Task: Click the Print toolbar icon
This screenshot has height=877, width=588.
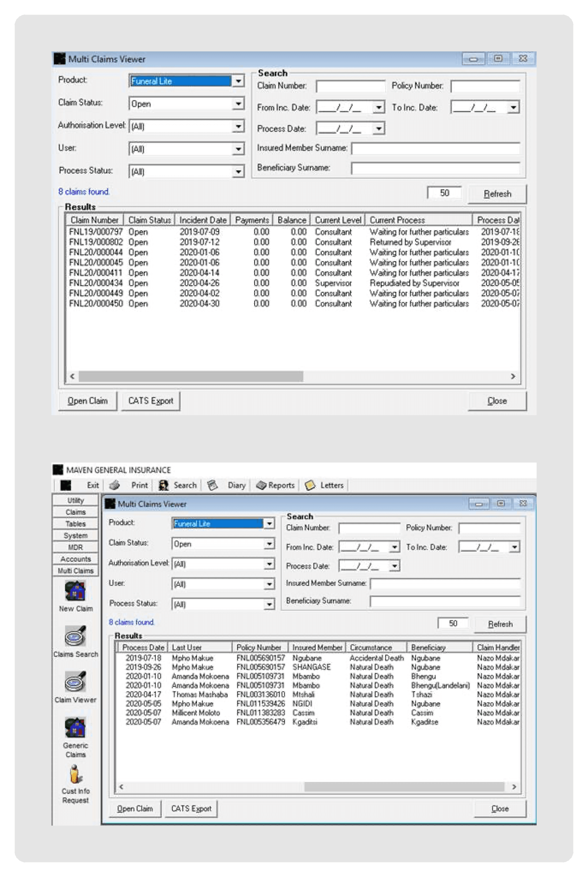Action: 115,485
